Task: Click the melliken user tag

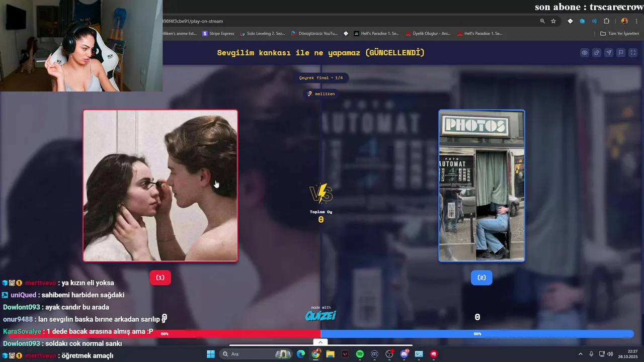Action: (321, 94)
